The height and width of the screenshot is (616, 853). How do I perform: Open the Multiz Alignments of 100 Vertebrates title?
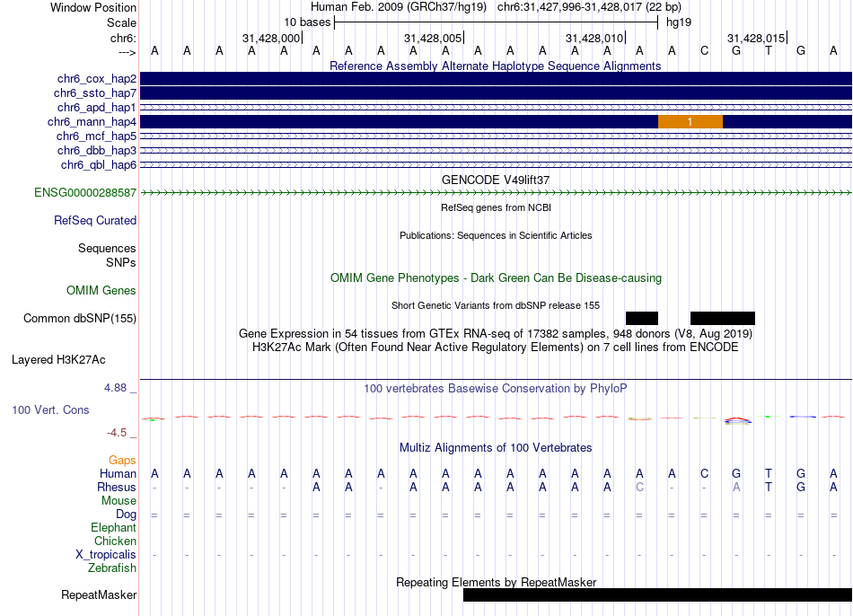496,448
